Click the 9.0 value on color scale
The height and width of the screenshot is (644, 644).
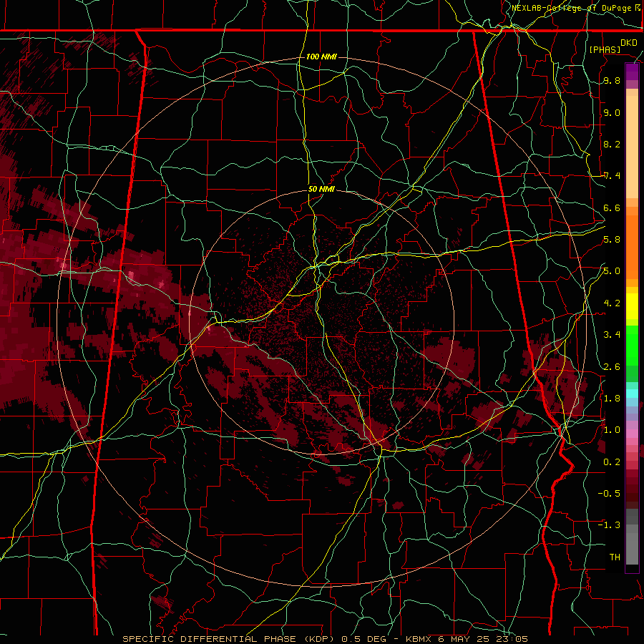pyautogui.click(x=612, y=112)
